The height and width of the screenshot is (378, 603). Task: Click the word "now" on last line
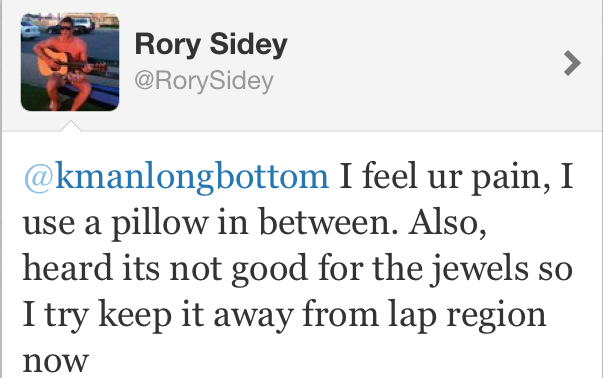[56, 362]
